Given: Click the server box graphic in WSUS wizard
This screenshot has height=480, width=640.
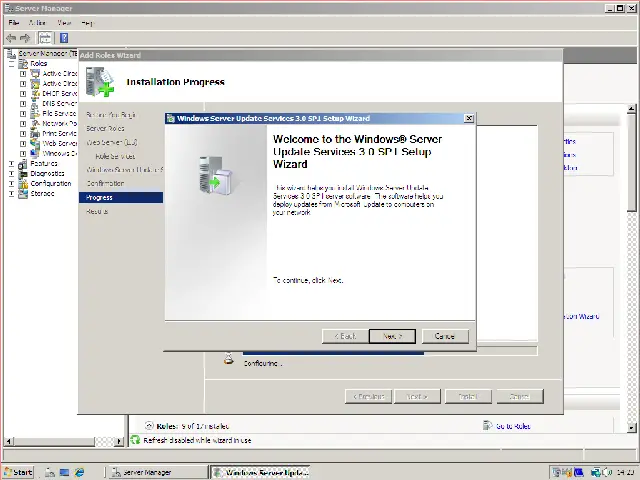Looking at the screenshot, I should tap(216, 175).
